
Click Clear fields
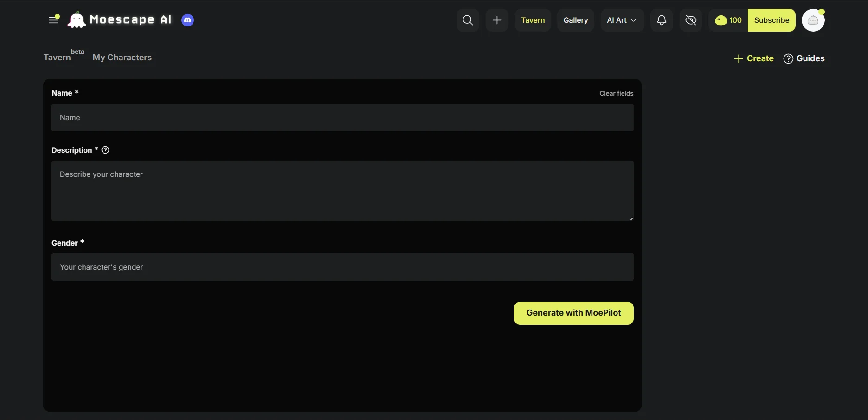click(616, 93)
